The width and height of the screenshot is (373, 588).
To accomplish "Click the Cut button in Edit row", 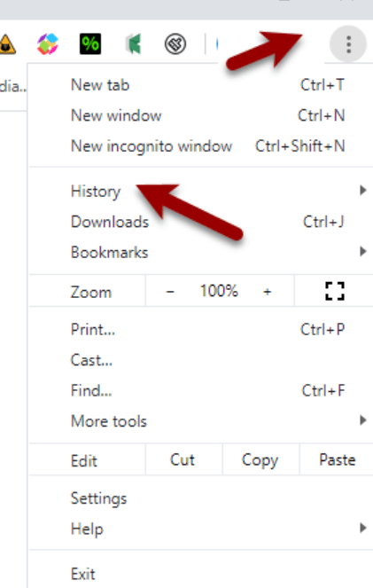I will (x=183, y=459).
